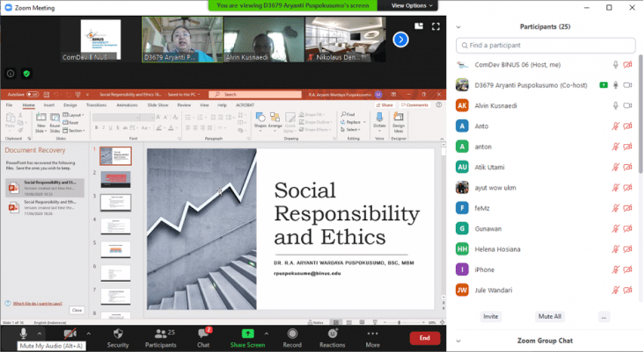Click the PowerPoint Search box
Viewport: 644px width, 352px height.
pos(255,94)
